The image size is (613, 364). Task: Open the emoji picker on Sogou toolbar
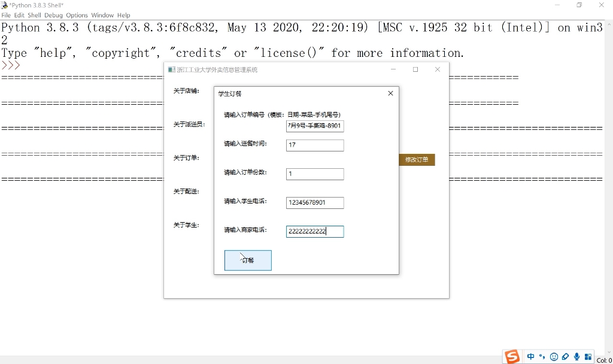(x=554, y=356)
